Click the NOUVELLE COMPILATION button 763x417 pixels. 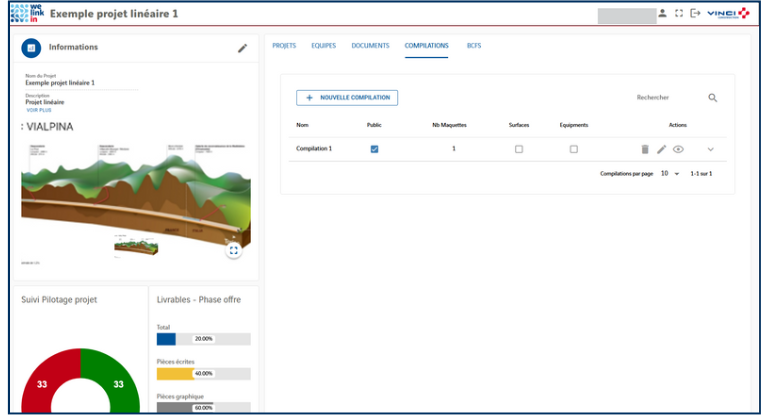pyautogui.click(x=347, y=98)
